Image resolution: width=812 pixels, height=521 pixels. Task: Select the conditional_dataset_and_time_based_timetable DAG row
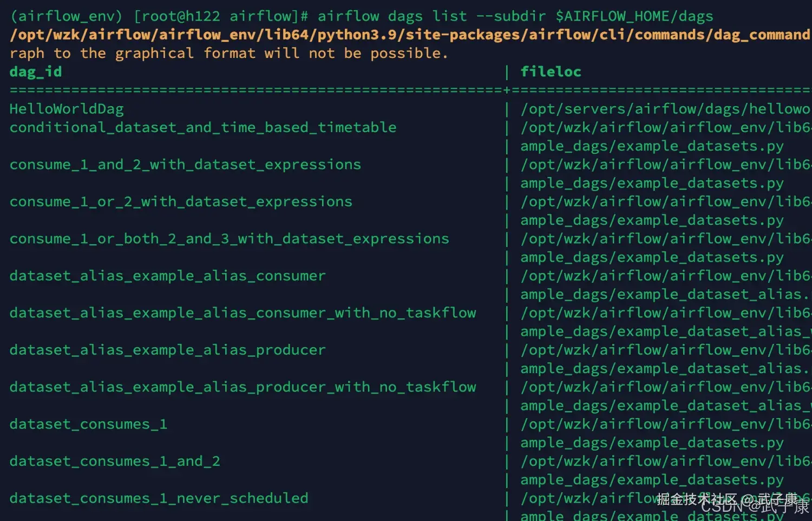tap(203, 128)
